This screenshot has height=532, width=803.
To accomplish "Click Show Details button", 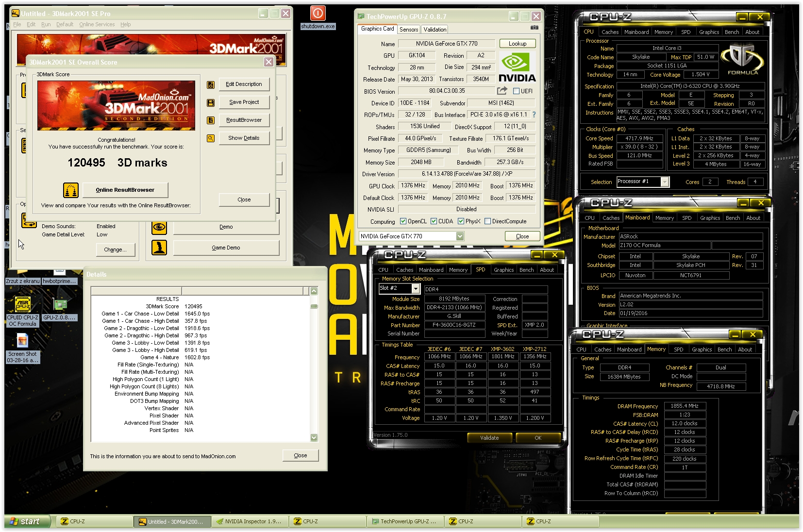I will pos(244,138).
